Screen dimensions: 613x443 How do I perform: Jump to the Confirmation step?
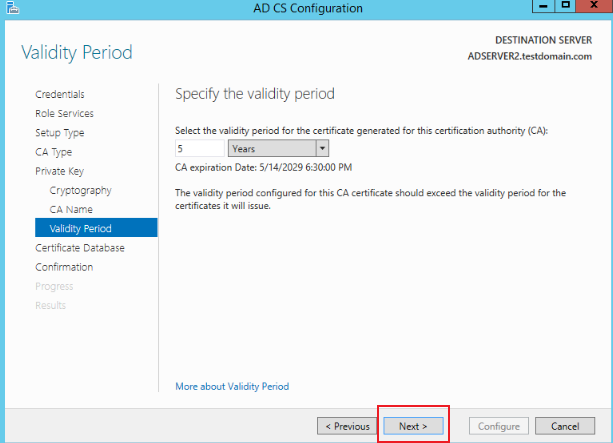pos(64,267)
